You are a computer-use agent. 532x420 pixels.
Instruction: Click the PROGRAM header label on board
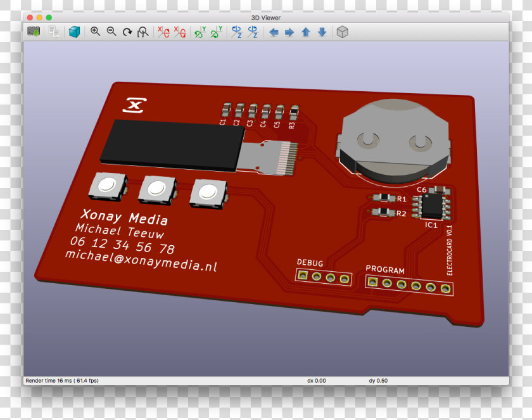385,270
